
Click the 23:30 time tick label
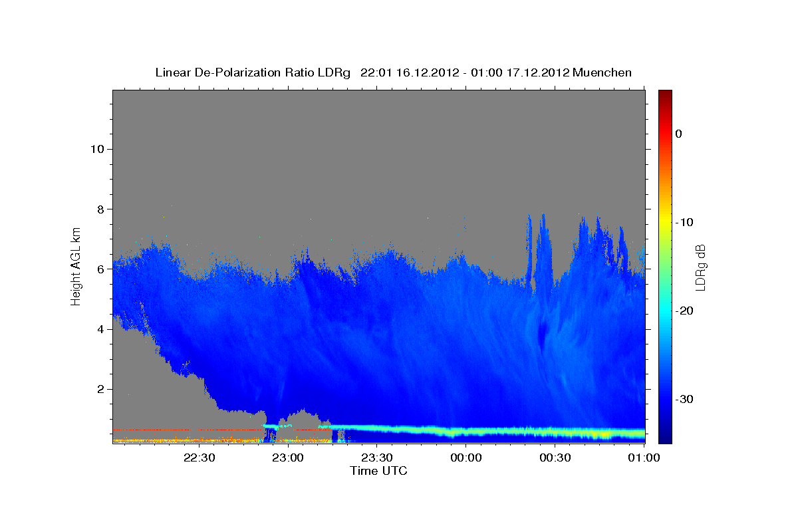coord(377,458)
